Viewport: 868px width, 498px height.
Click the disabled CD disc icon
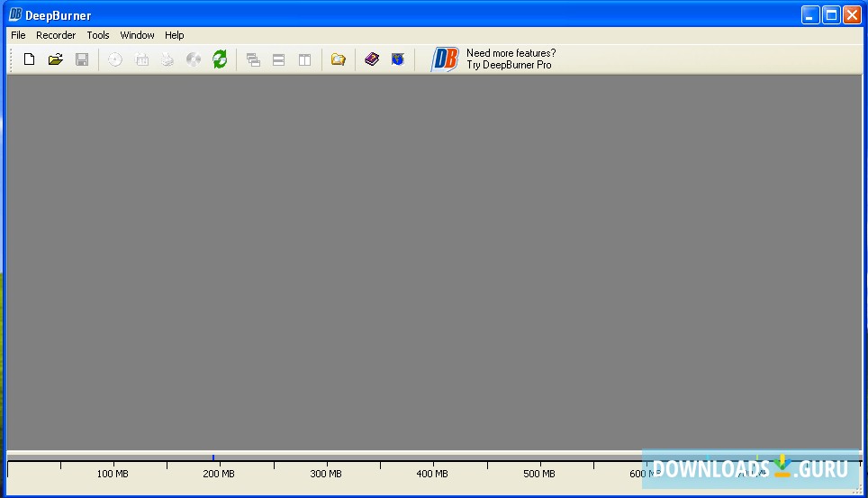(194, 59)
